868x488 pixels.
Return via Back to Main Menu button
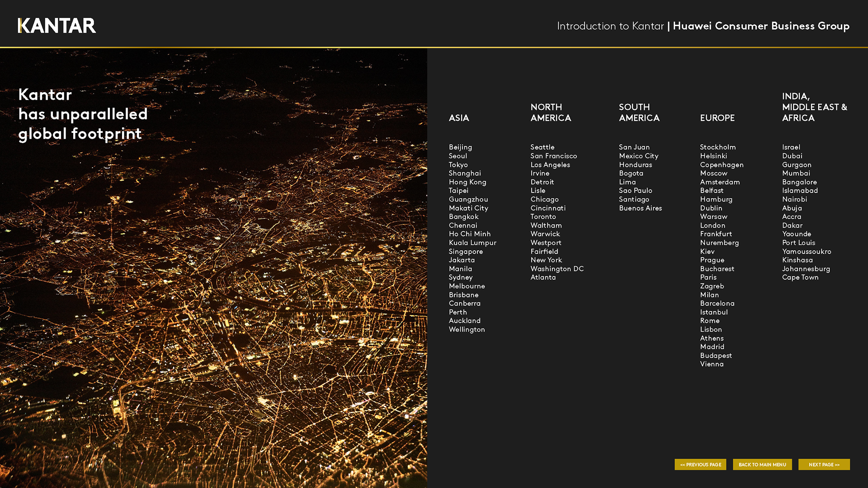coord(762,465)
